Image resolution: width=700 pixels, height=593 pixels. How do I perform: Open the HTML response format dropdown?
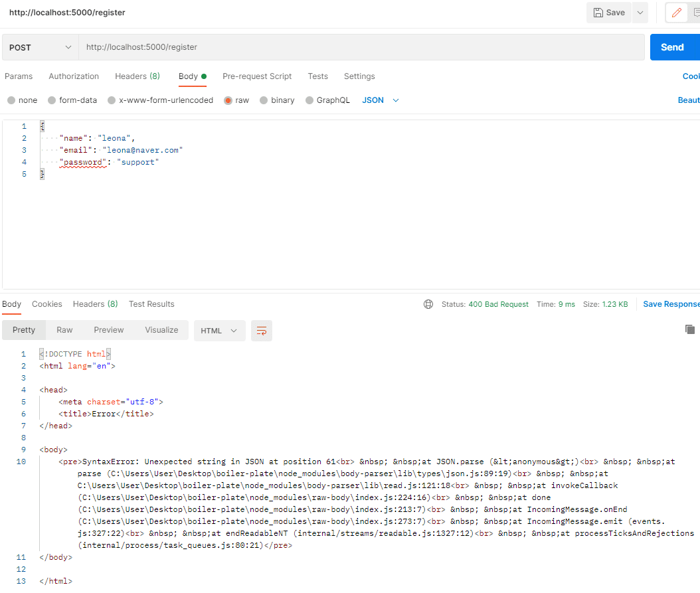coord(219,331)
